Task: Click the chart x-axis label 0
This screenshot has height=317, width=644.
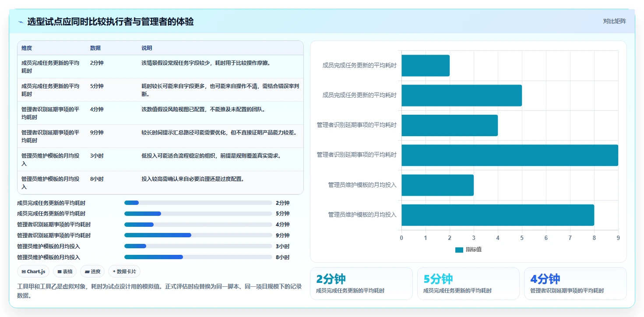Action: point(401,238)
